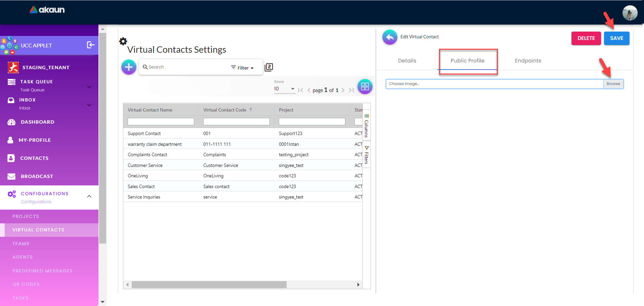
Task: Open the Columns side panel
Action: coord(367,125)
